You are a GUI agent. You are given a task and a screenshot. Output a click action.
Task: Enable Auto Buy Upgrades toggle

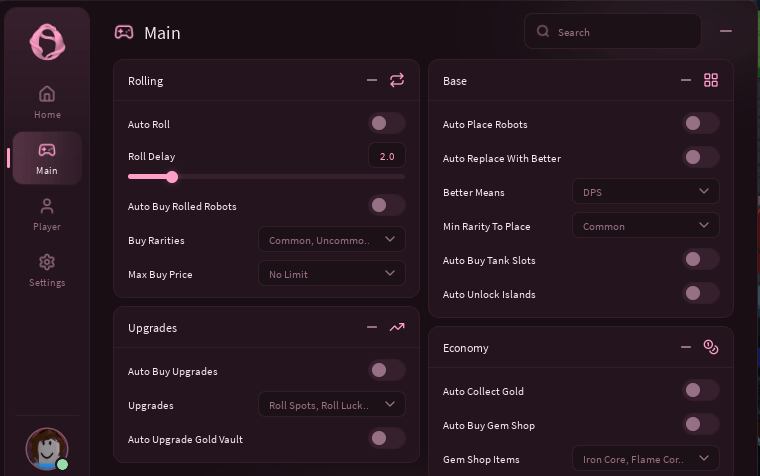tap(387, 370)
